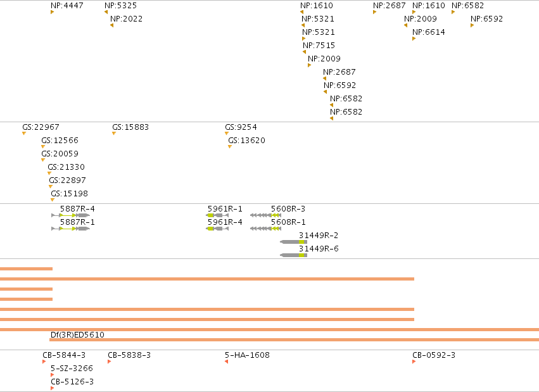The width and height of the screenshot is (539, 392).
Task: Click the 5608R-3 label
Action: [x=288, y=209]
